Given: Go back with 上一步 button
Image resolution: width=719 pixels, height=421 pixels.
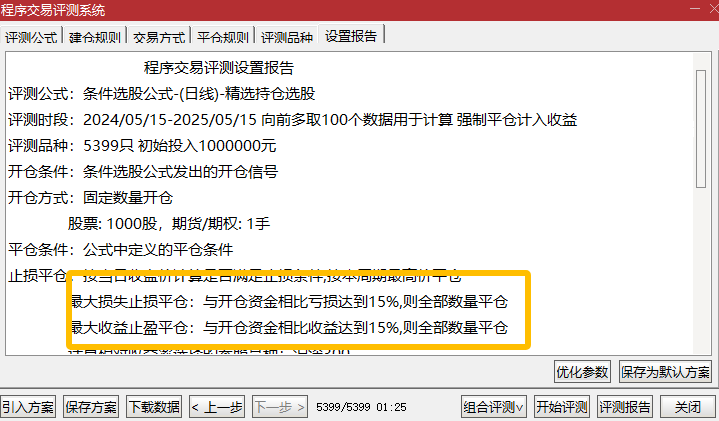Looking at the screenshot, I should [217, 407].
